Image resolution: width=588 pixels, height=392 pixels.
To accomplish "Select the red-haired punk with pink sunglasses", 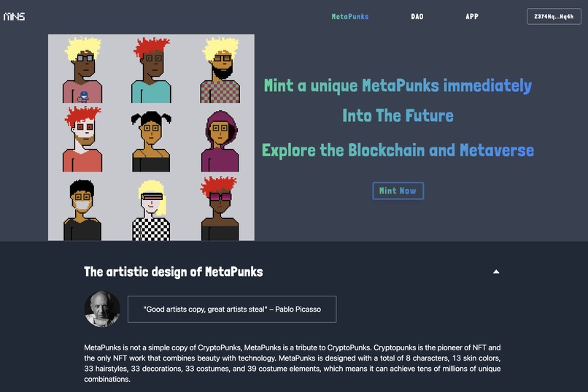I will 220,208.
